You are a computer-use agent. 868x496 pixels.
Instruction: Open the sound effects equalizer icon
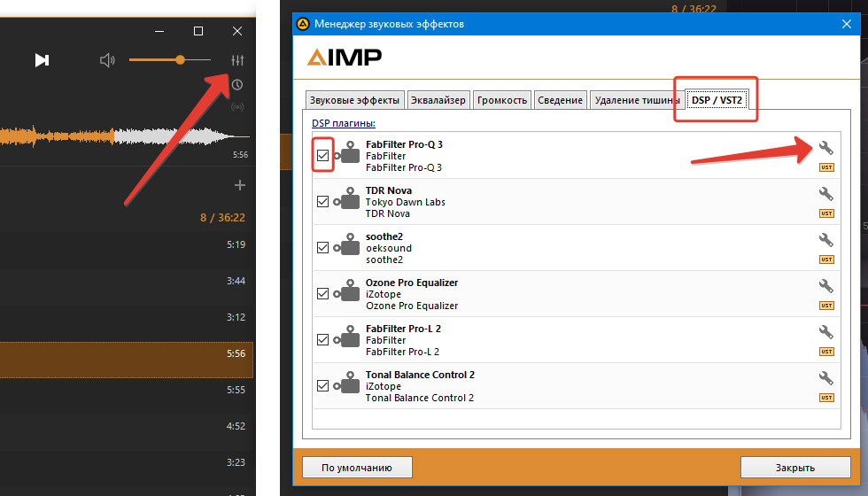236,60
